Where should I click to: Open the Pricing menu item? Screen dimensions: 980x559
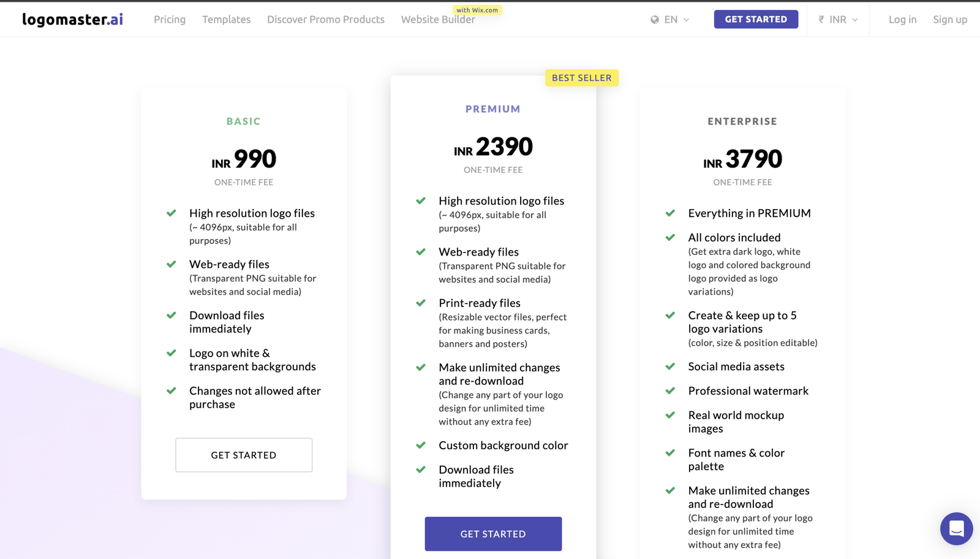click(x=170, y=20)
